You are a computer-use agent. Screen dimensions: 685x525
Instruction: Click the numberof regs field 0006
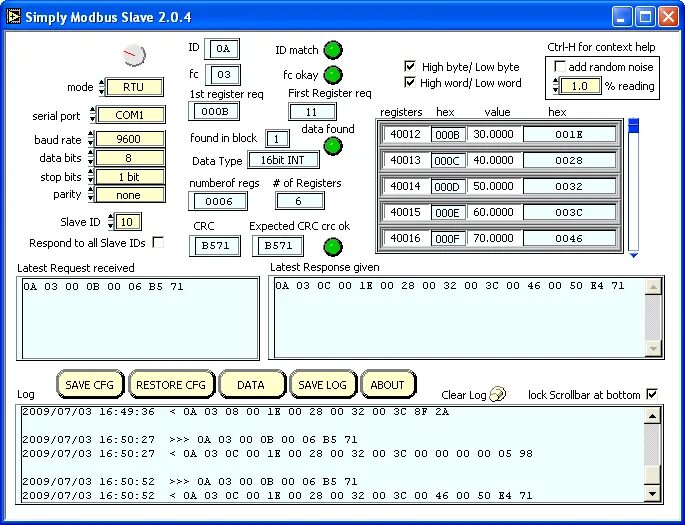(218, 201)
